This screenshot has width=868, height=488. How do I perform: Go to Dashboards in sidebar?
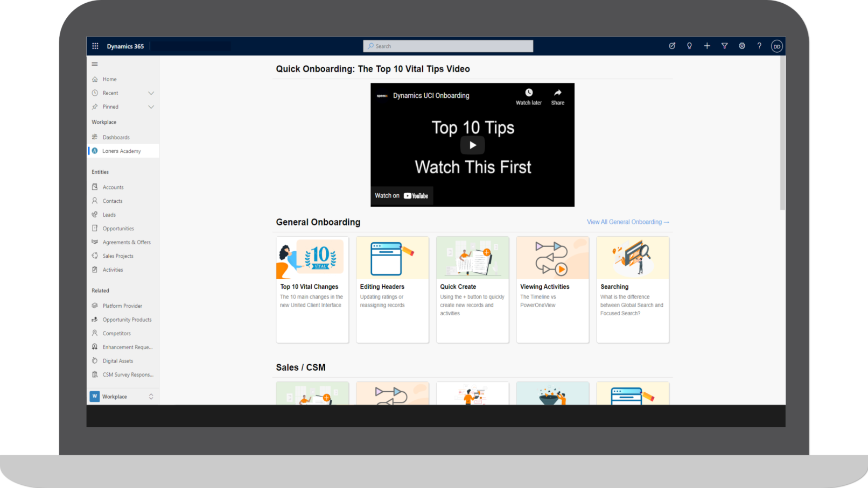[x=116, y=137]
